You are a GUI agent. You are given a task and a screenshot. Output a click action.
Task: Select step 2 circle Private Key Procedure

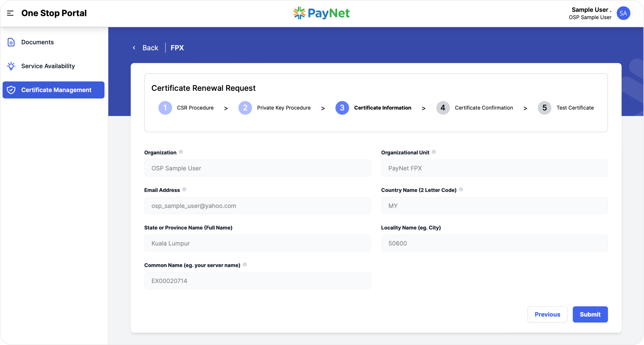[245, 108]
